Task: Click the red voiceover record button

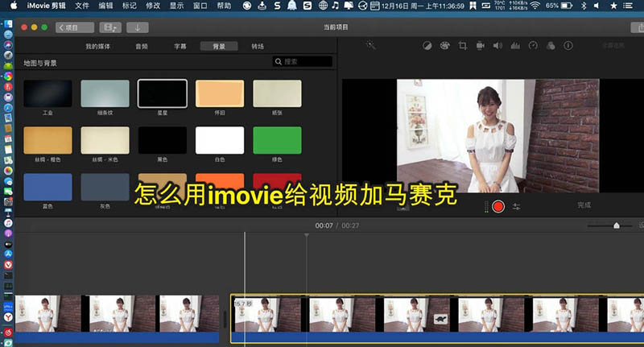Action: [x=498, y=206]
